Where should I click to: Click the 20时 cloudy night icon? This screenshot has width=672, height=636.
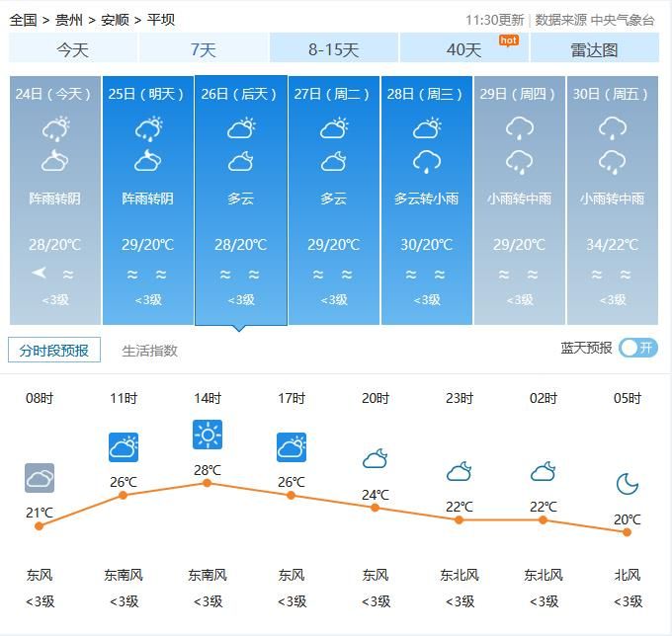[375, 458]
